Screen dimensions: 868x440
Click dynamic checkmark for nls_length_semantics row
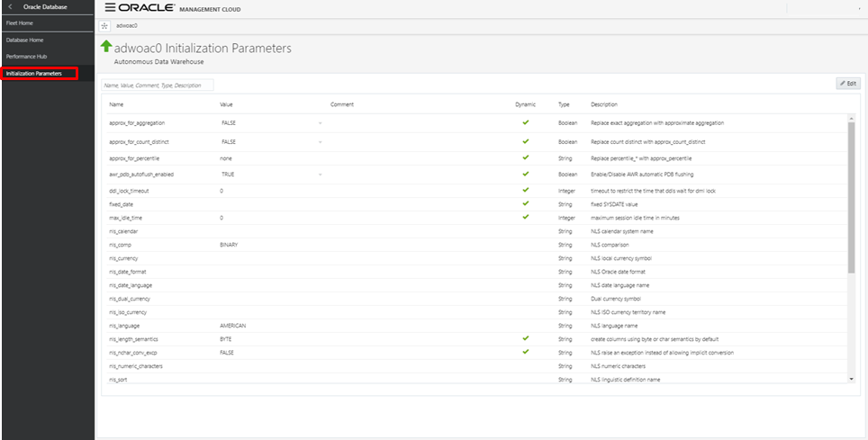coord(525,338)
